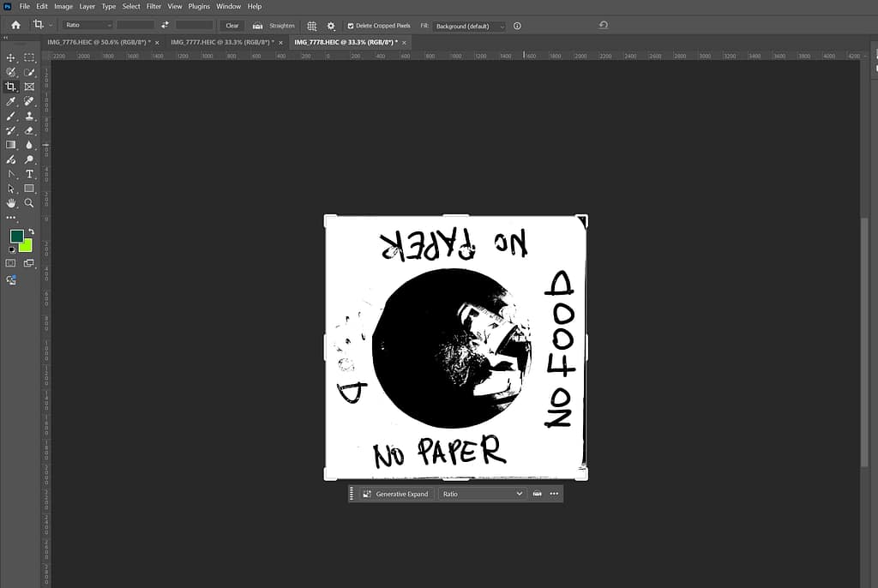This screenshot has width=878, height=588.
Task: Select the Move tool
Action: point(11,57)
